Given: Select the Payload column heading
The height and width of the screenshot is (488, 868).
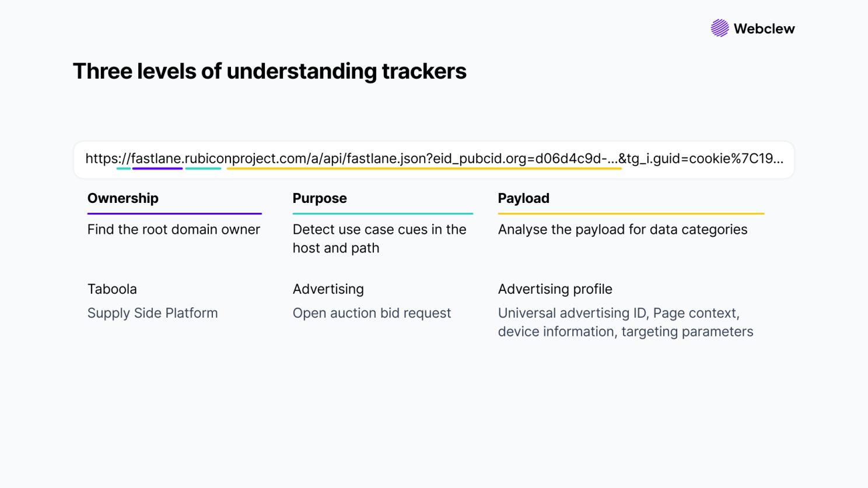Looking at the screenshot, I should tap(524, 198).
